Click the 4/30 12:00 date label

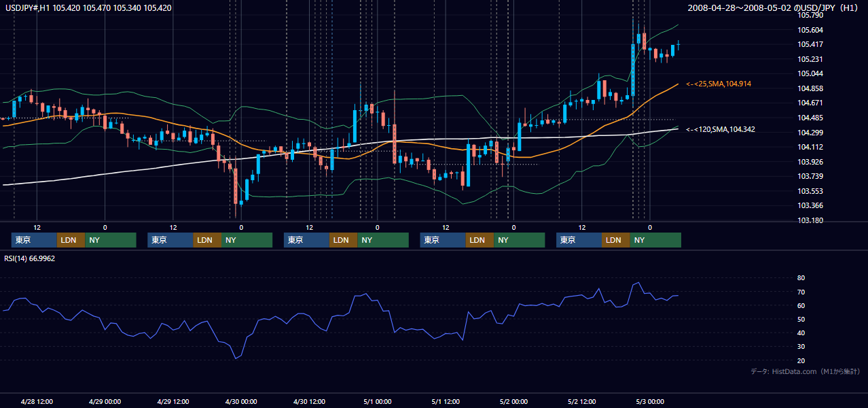(x=309, y=401)
